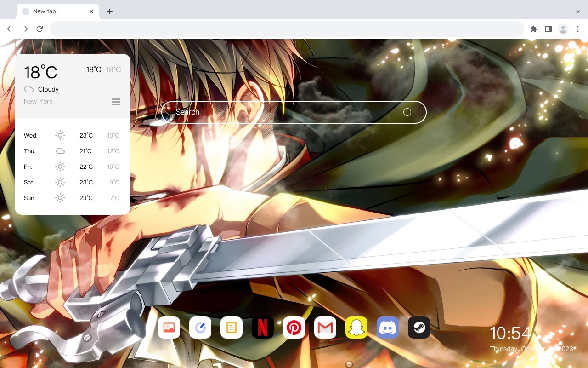Open the Steam shortcut icon
The width and height of the screenshot is (588, 368).
tap(419, 328)
